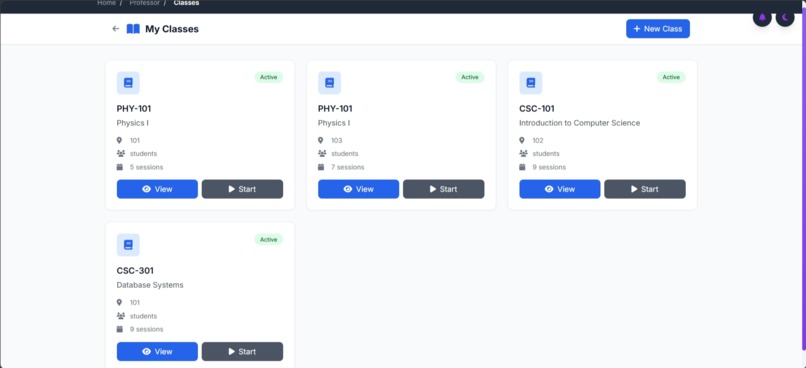View the PHY-101 class in room 103
This screenshot has height=368, width=806.
(x=358, y=189)
